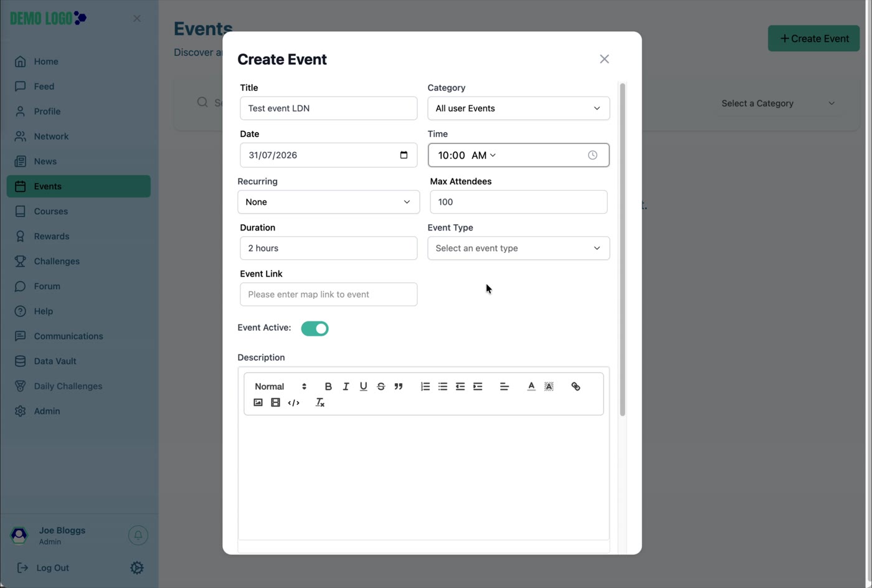Open settings gear in sidebar footer

pyautogui.click(x=137, y=567)
